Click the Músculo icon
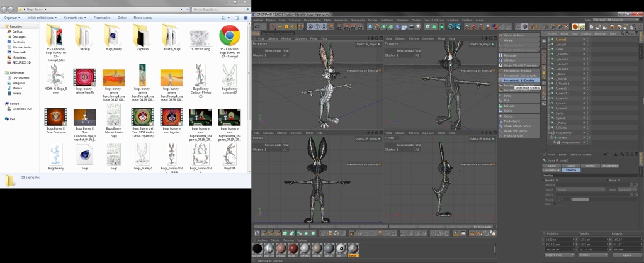 click(500, 106)
